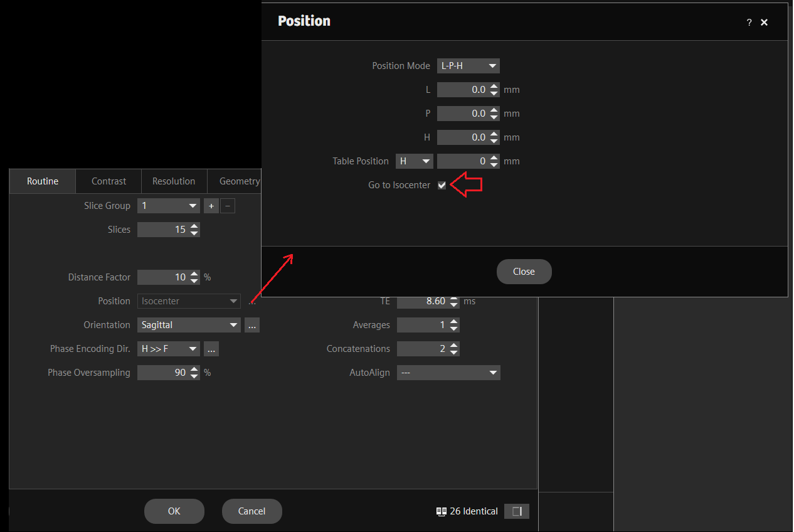Decrease Concatenations with down arrow

[x=454, y=353]
